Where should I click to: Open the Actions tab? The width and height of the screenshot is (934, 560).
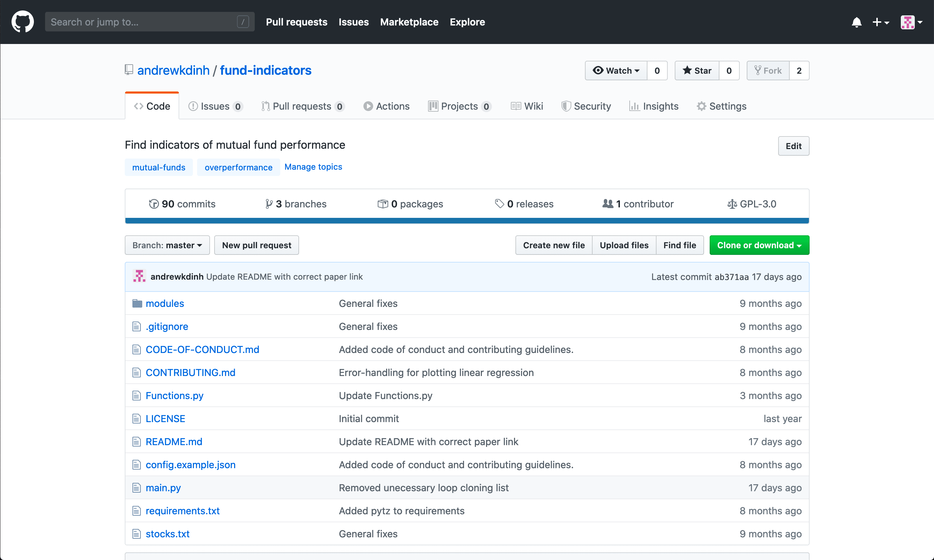(386, 106)
